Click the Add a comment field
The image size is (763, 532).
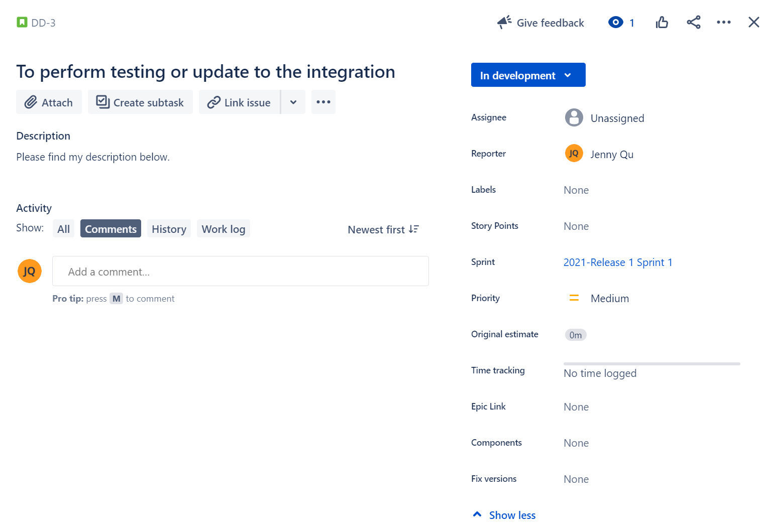240,271
